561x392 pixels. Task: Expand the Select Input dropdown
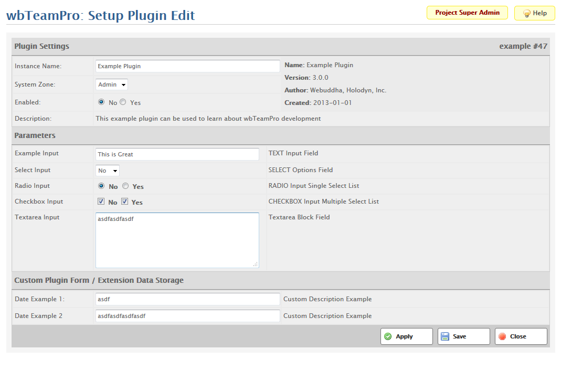click(108, 171)
